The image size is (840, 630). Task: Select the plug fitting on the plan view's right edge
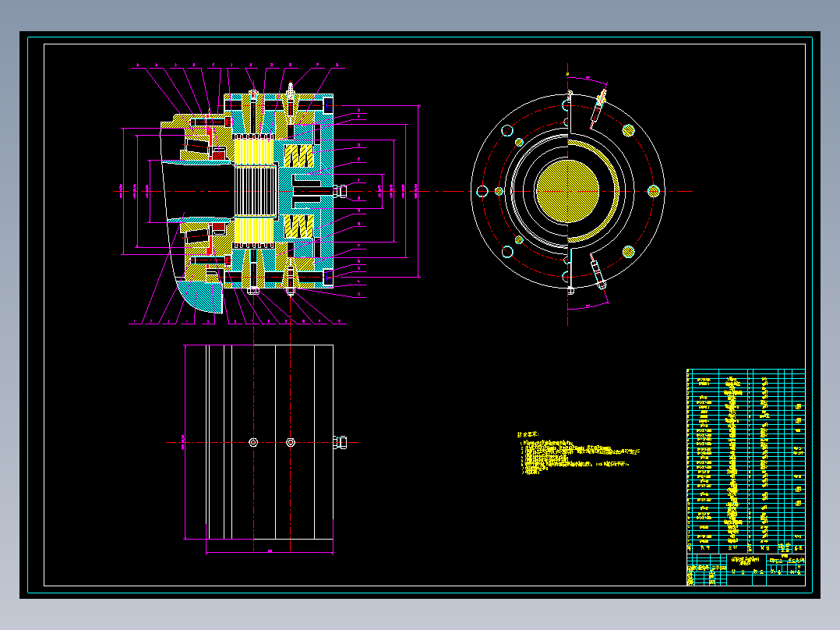pos(341,442)
